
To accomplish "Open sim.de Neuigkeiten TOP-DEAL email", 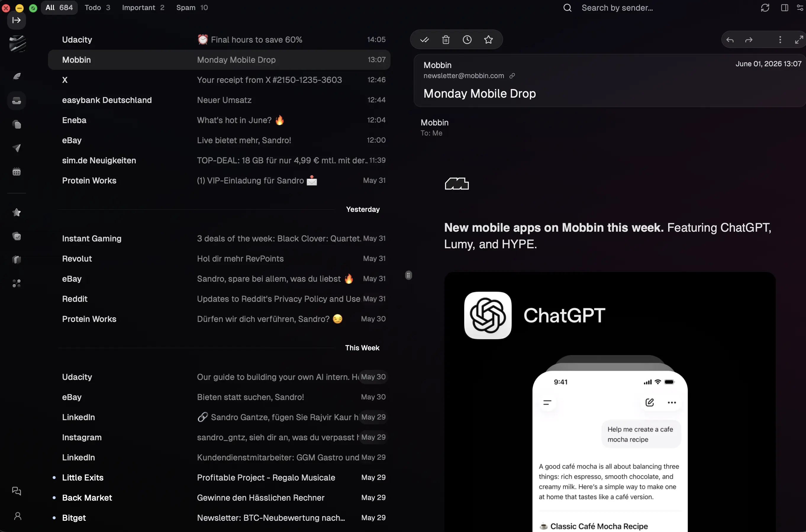I will (219, 160).
